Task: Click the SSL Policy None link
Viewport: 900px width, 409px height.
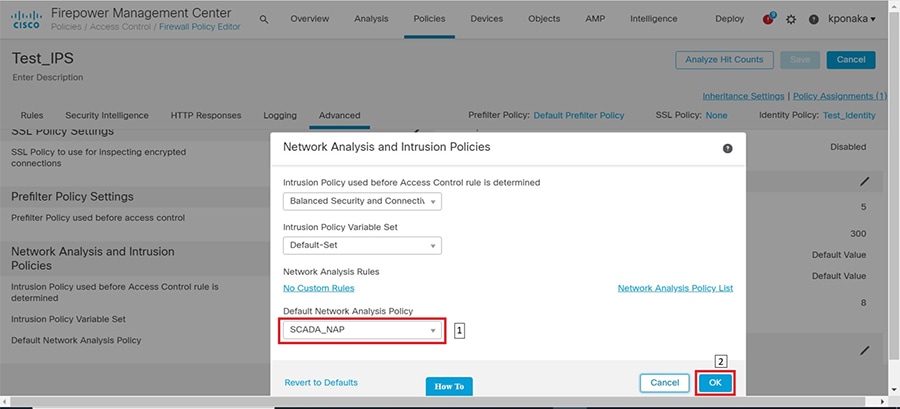Action: tap(716, 115)
